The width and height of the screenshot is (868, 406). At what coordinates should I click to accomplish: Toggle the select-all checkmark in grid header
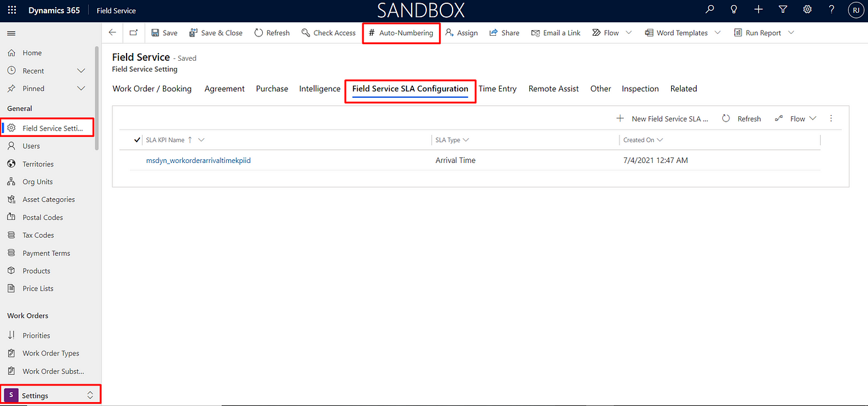[x=137, y=139]
